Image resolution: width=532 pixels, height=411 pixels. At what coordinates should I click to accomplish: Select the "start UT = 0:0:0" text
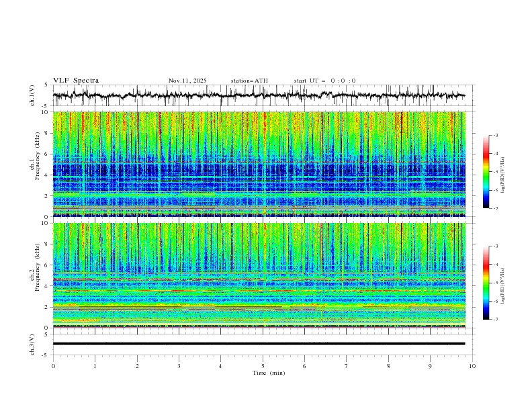324,81
